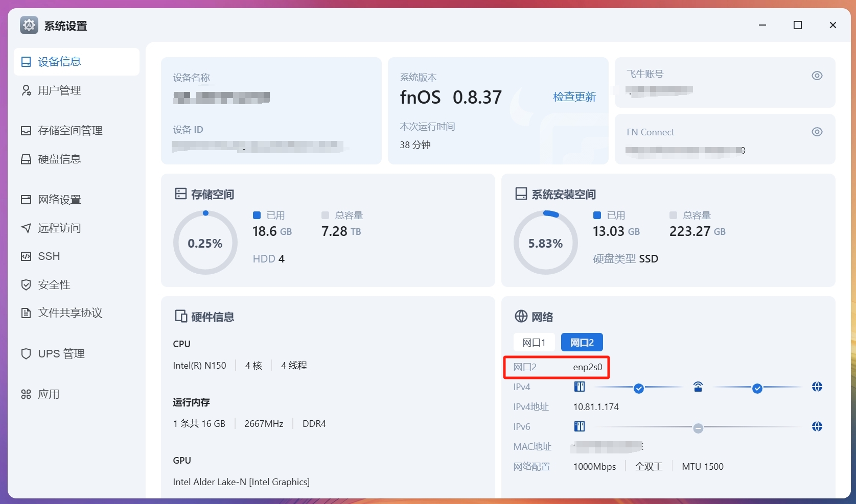Click the 223.27 GB total capacity value

pyautogui.click(x=698, y=231)
